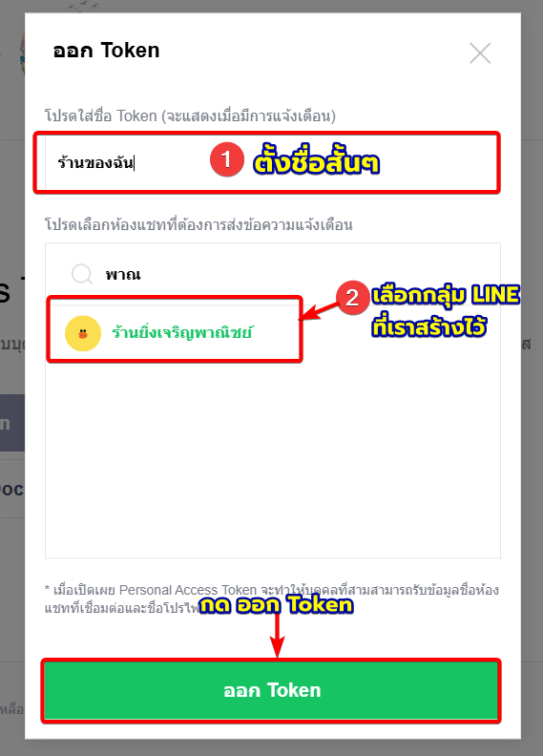Click the โปรดใส่ชื่อ Token label
This screenshot has height=756, width=543.
point(190,115)
